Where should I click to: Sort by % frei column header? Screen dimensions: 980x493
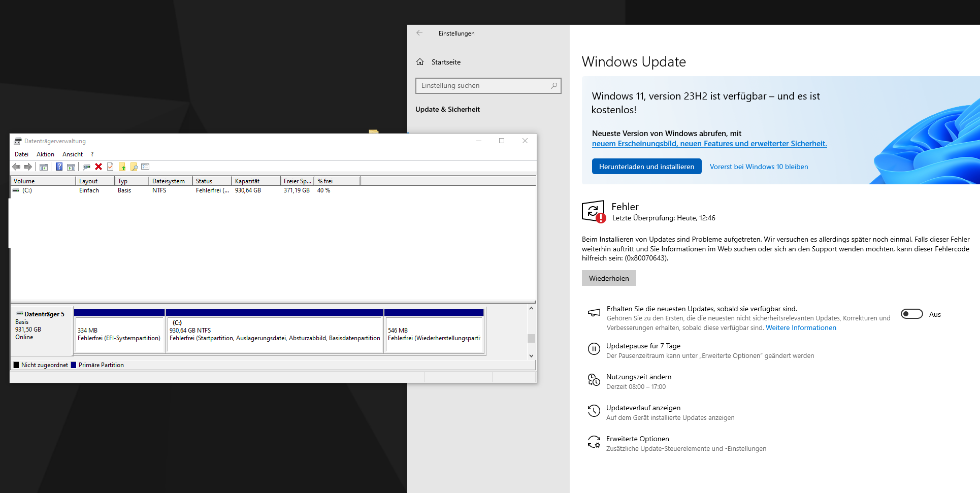coord(337,181)
